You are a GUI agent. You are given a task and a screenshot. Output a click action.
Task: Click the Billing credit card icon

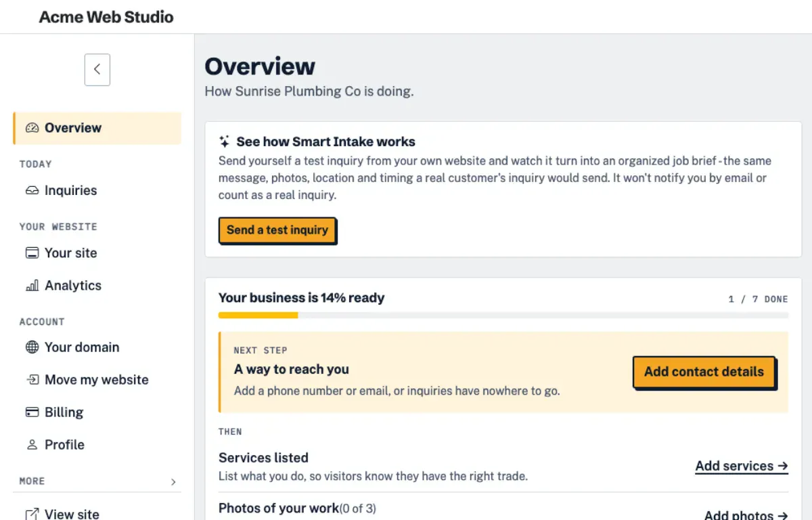pos(32,412)
